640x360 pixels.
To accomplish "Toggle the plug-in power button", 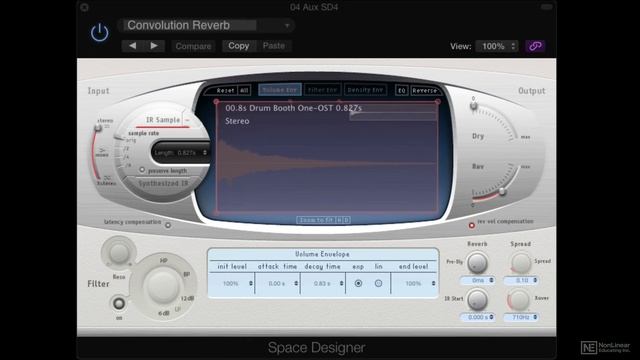I will click(x=100, y=32).
